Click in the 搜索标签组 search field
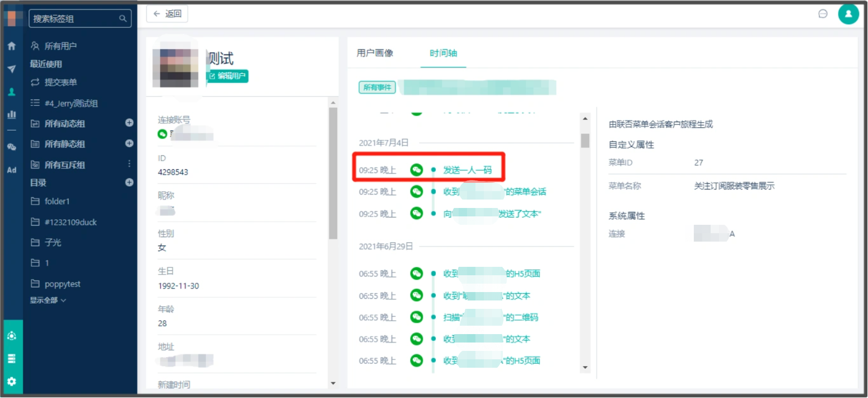 click(80, 18)
